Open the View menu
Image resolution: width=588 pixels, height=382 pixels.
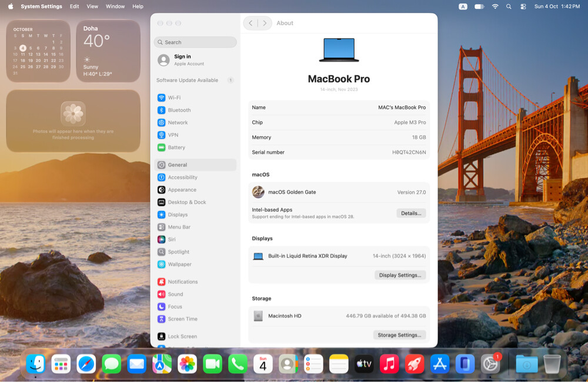92,6
